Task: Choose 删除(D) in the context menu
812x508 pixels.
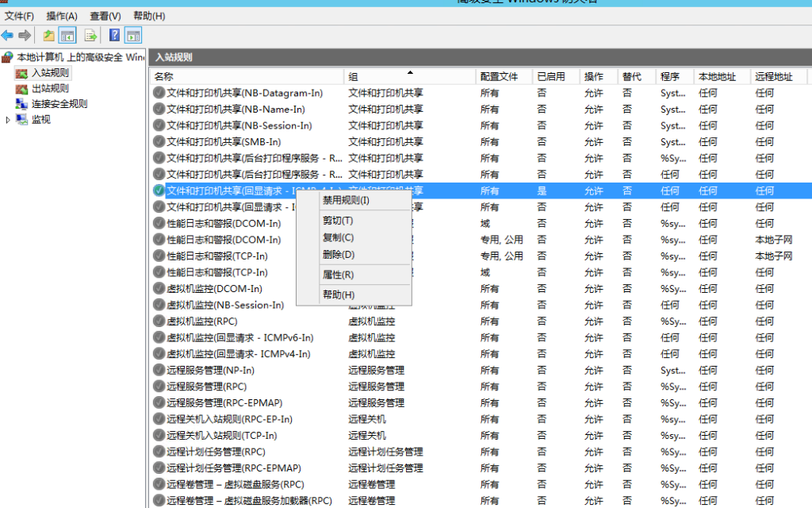Action: point(338,254)
